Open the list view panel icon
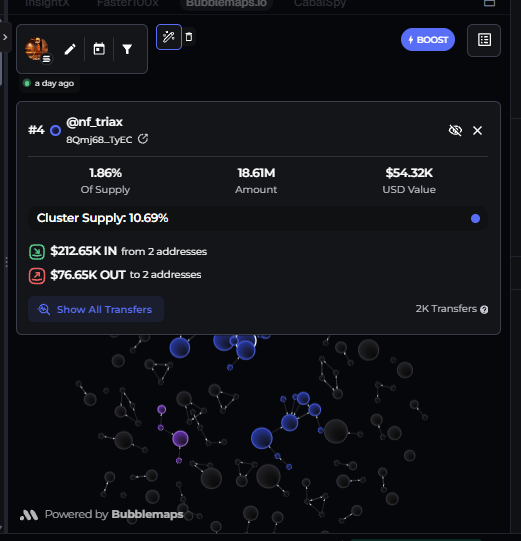This screenshot has width=521, height=541. [484, 40]
